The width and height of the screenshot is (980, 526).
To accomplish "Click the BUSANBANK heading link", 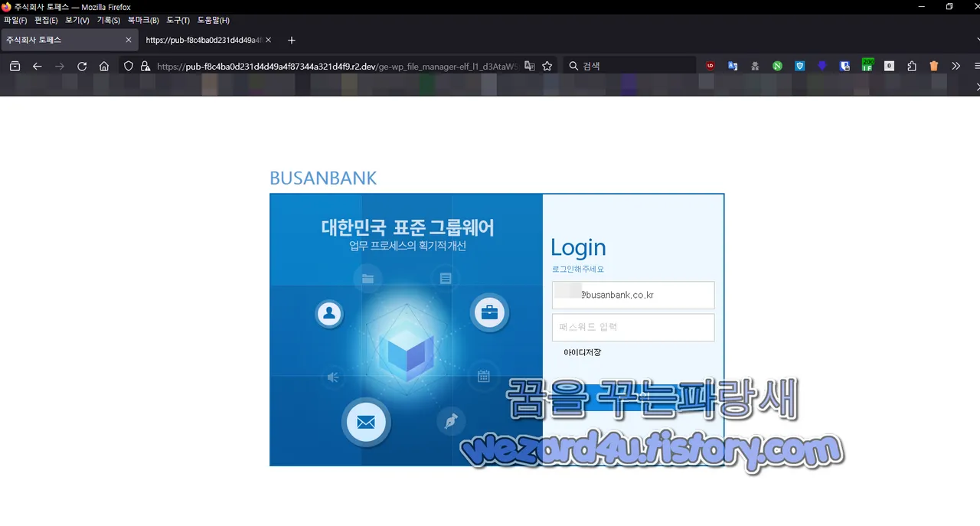I will [x=323, y=178].
